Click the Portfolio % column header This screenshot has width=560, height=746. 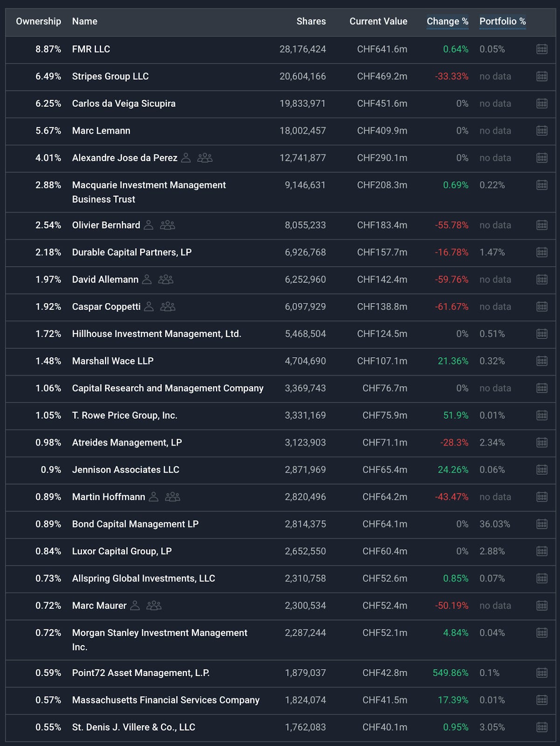503,21
